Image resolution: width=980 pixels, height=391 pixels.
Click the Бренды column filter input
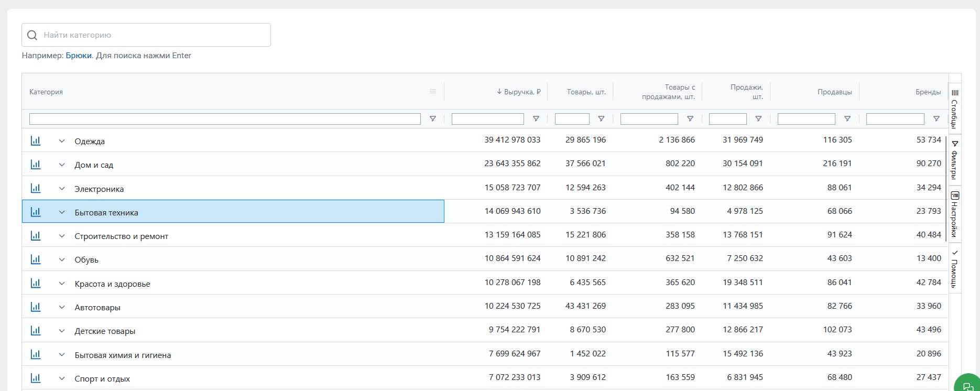[x=895, y=119]
